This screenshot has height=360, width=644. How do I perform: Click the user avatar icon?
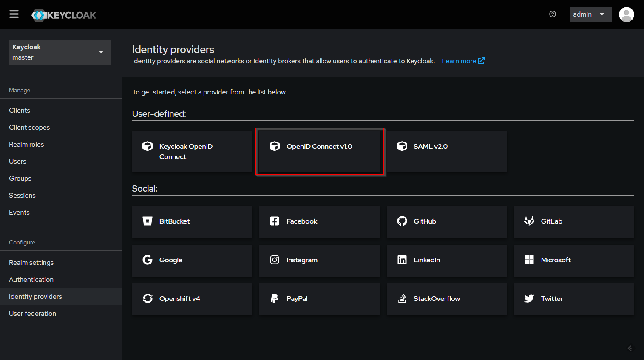(x=626, y=14)
